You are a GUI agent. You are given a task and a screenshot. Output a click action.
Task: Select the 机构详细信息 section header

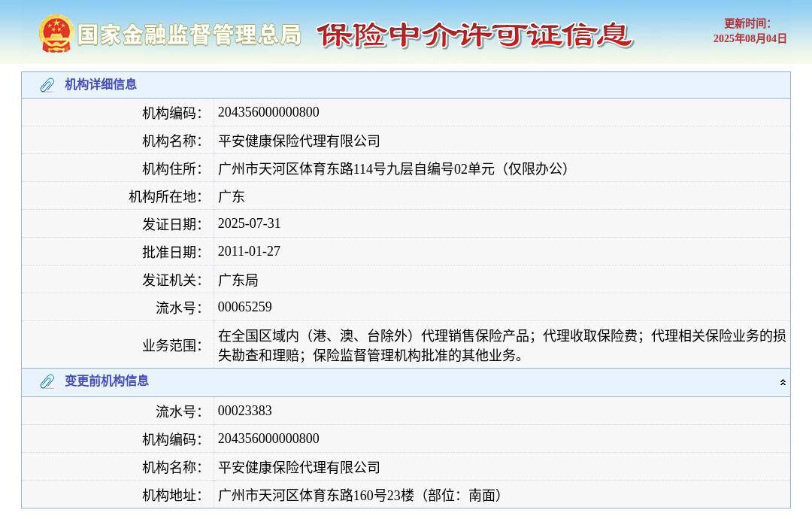click(x=406, y=85)
